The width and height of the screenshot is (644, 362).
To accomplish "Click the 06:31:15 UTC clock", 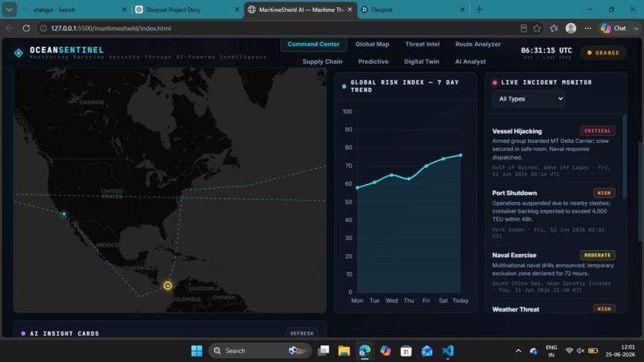I will [x=547, y=50].
